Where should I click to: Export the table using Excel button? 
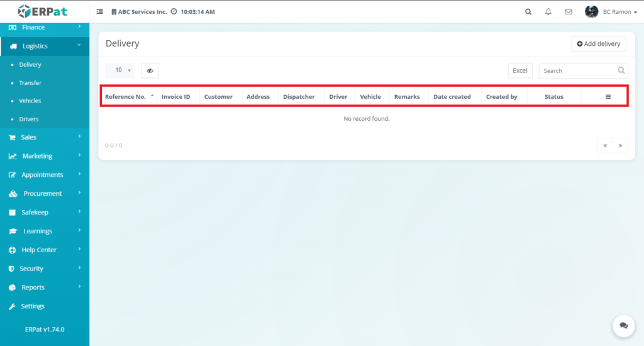(x=520, y=70)
